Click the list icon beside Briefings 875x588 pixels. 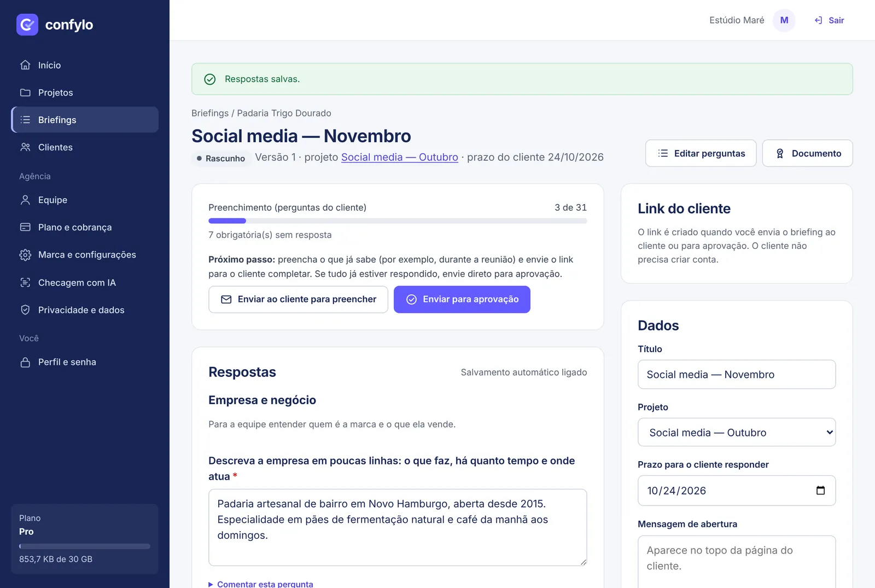coord(25,120)
